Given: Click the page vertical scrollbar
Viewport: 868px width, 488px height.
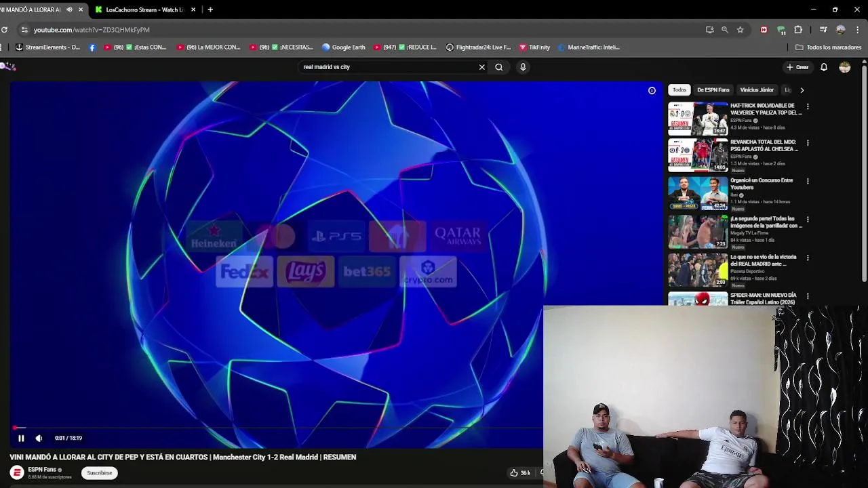Looking at the screenshot, I should (x=864, y=173).
